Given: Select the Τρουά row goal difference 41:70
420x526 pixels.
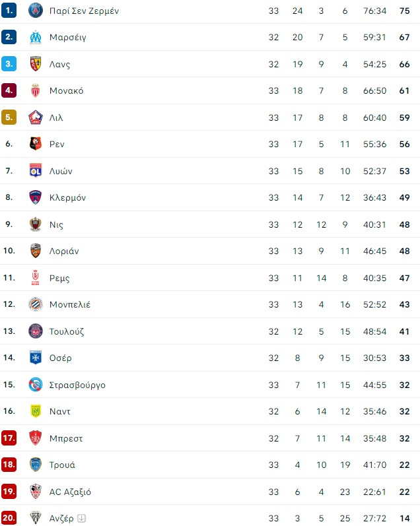Looking at the screenshot, I should 374,465.
